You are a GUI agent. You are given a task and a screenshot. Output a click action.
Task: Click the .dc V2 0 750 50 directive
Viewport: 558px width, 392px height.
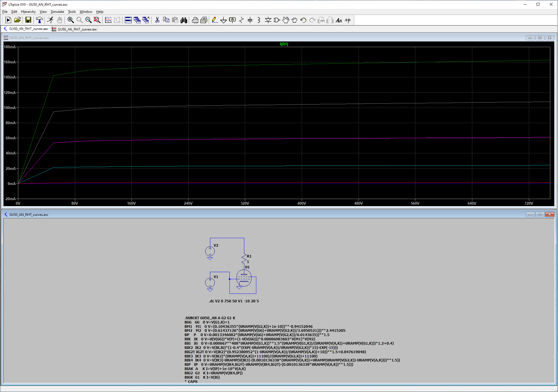[234, 301]
